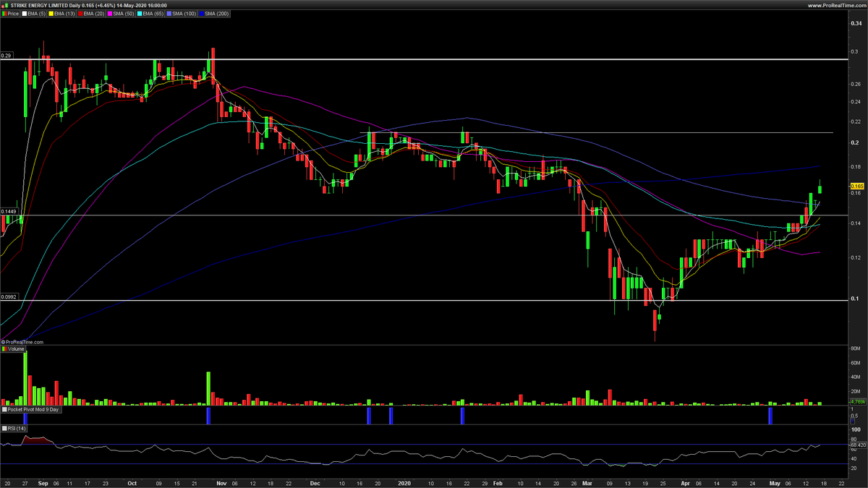Toggle the EMA (65) overlay visibility

pyautogui.click(x=139, y=13)
